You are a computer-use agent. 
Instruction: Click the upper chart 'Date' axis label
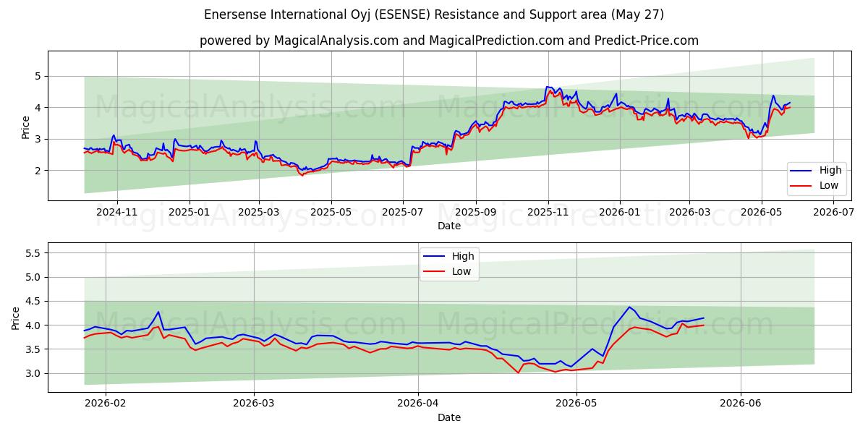[449, 226]
